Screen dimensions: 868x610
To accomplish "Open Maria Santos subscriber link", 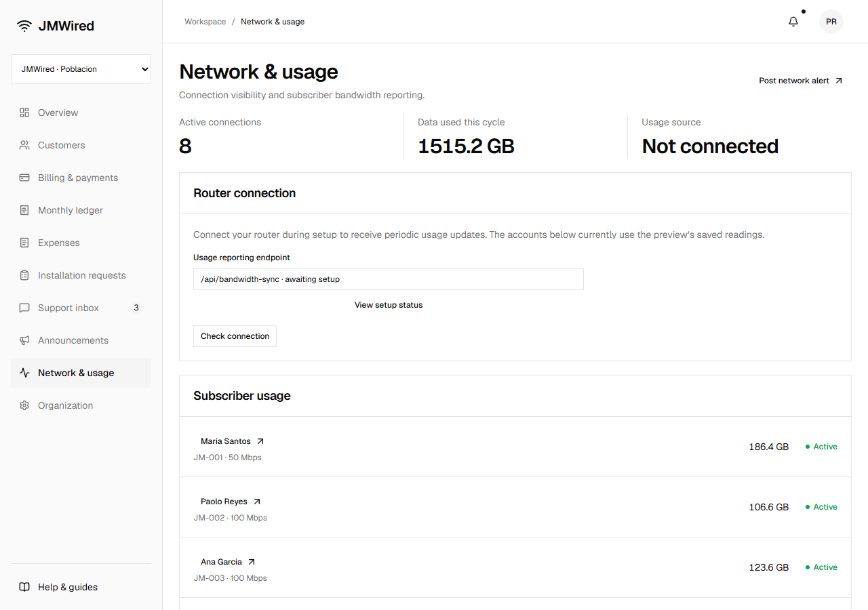I will click(x=233, y=441).
